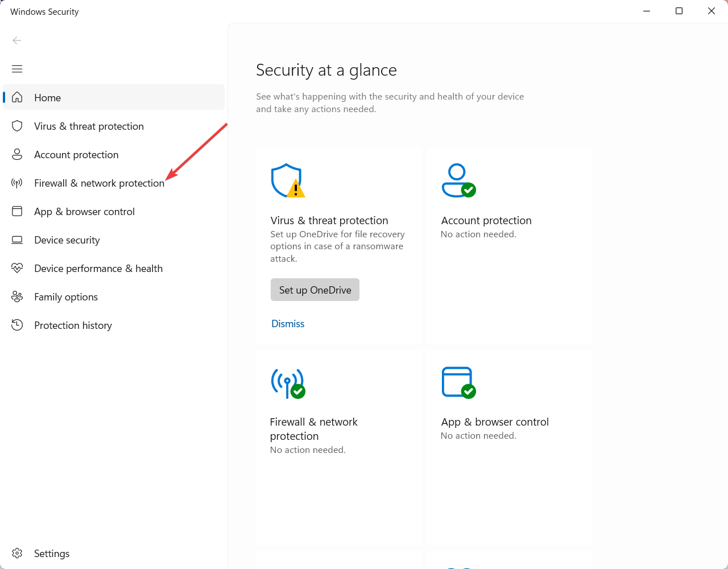
Task: Open App & browser control in sidebar
Action: point(114,211)
